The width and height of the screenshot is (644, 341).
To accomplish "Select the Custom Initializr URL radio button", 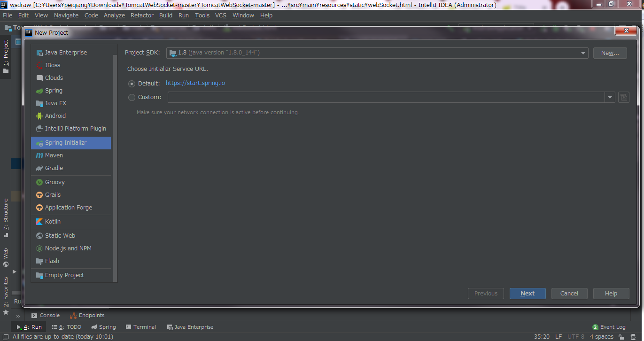I will click(132, 97).
